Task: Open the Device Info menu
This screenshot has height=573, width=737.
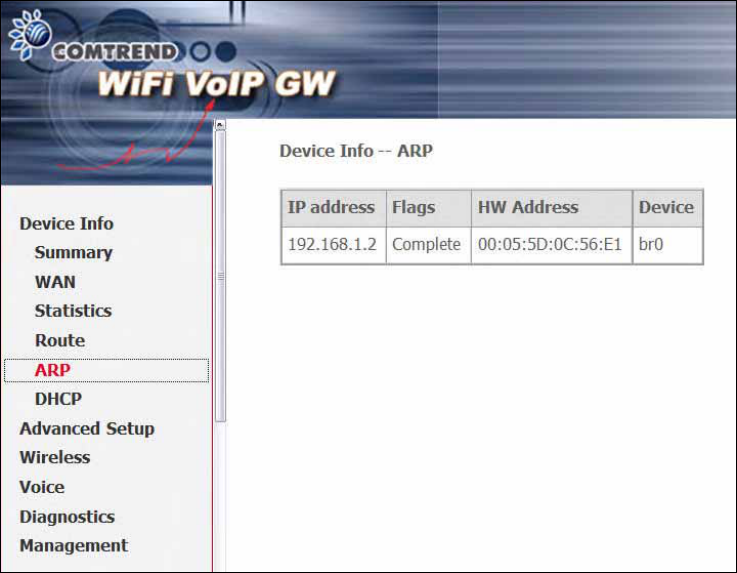Action: 66,223
